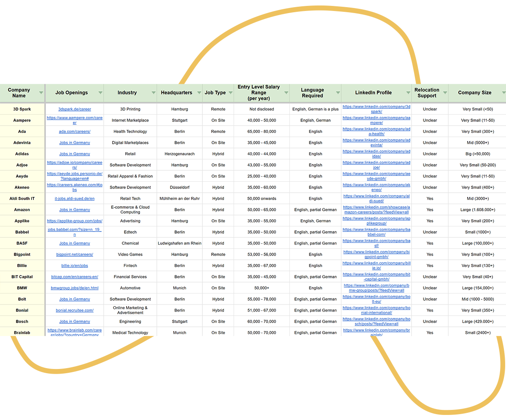Open the Bigpoint LinkedIn profile link

(377, 254)
